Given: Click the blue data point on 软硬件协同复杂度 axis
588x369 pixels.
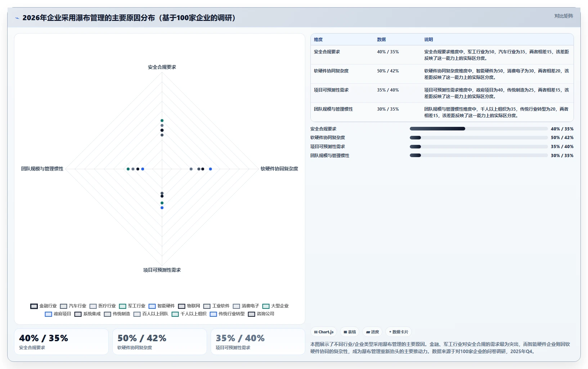Looking at the screenshot, I should 211,169.
